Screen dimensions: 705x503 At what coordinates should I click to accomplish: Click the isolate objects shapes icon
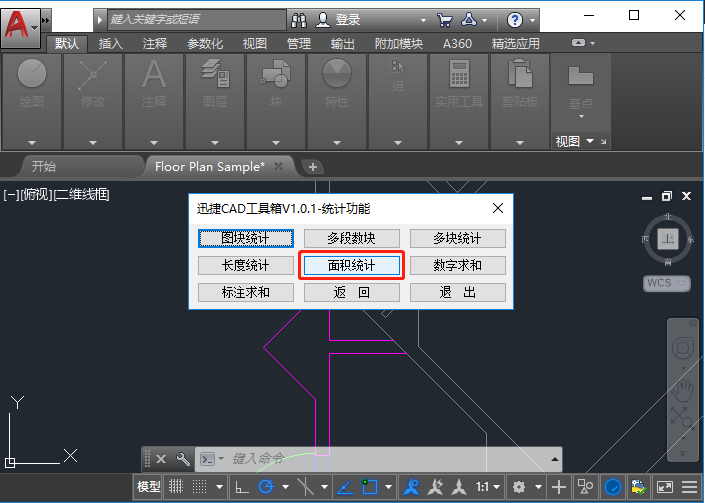point(585,487)
